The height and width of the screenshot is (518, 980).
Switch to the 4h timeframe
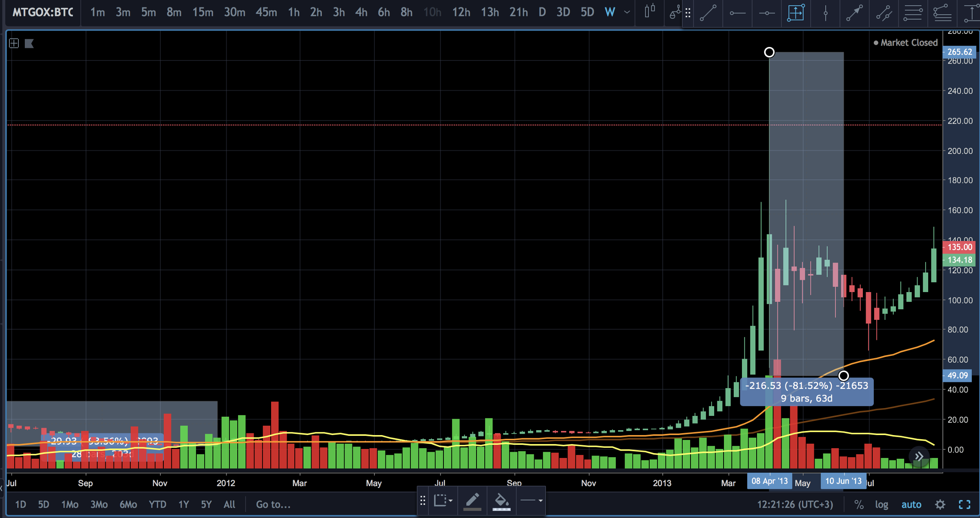point(361,12)
